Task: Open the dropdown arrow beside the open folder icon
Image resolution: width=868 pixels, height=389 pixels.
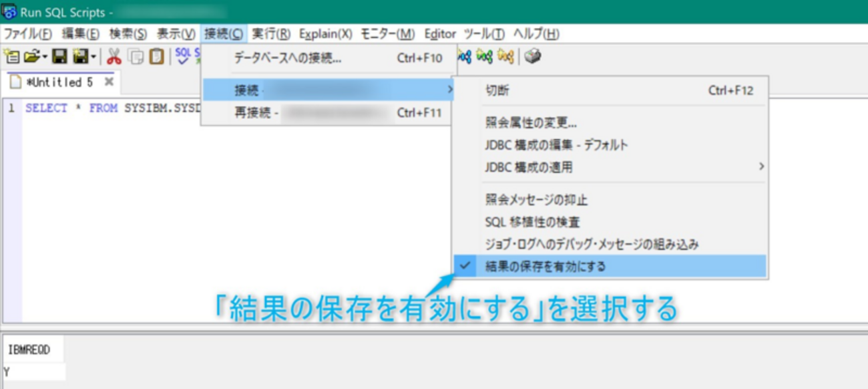Action: [45, 57]
